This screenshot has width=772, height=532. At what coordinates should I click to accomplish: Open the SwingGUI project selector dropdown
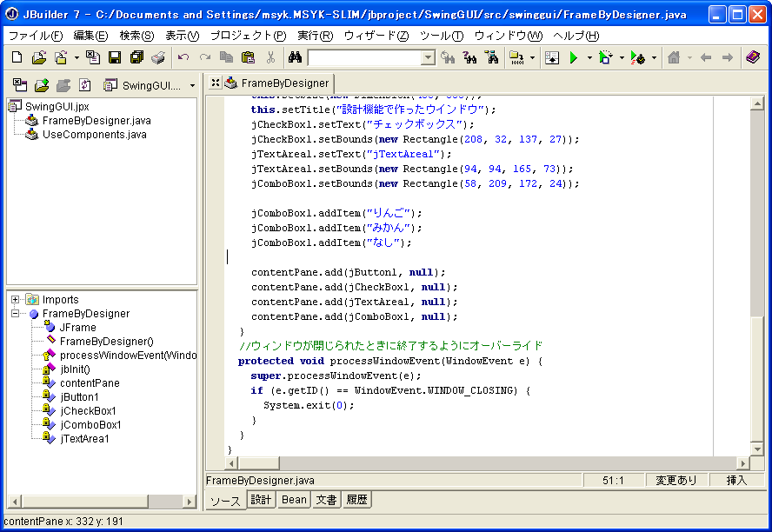tap(192, 85)
